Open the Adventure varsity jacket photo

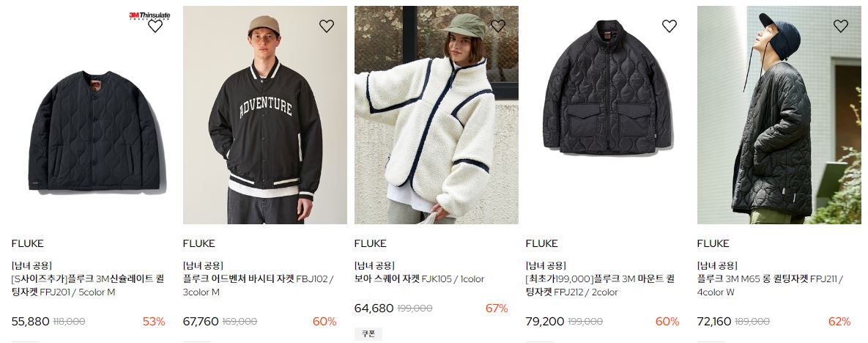265,115
